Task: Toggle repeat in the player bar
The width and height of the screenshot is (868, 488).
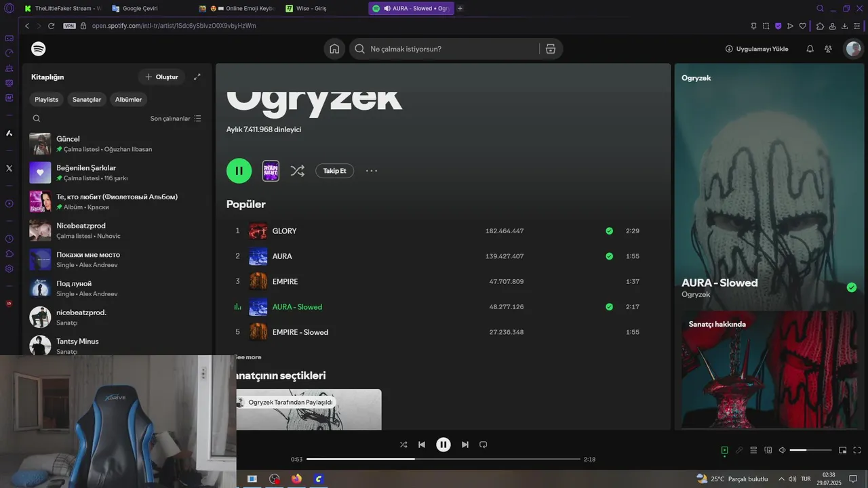Action: click(x=484, y=445)
